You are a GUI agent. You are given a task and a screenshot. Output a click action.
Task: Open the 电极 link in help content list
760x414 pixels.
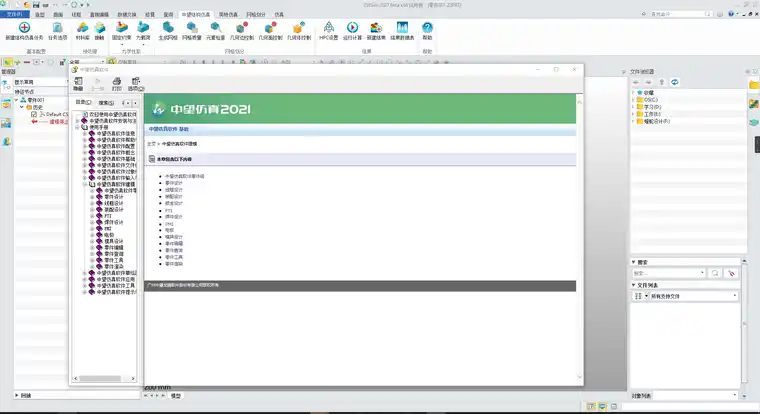tap(169, 230)
